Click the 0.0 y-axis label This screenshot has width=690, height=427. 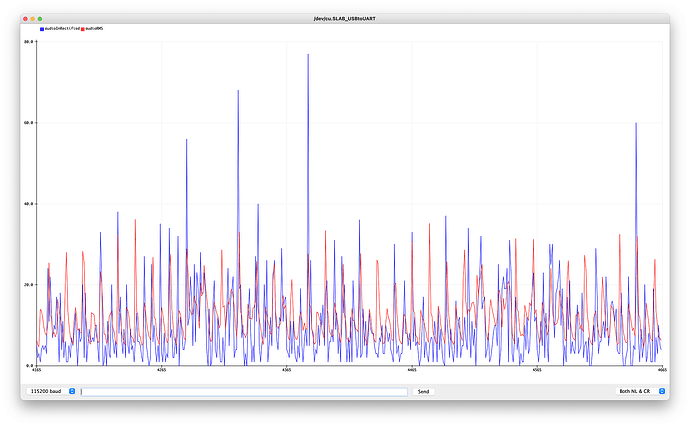pos(30,365)
